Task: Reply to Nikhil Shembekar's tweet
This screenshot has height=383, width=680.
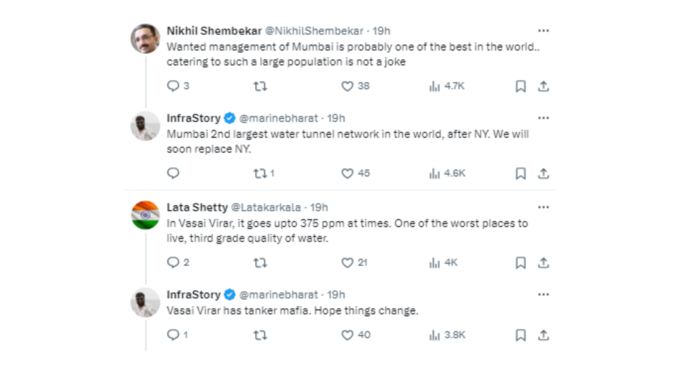Action: click(173, 86)
